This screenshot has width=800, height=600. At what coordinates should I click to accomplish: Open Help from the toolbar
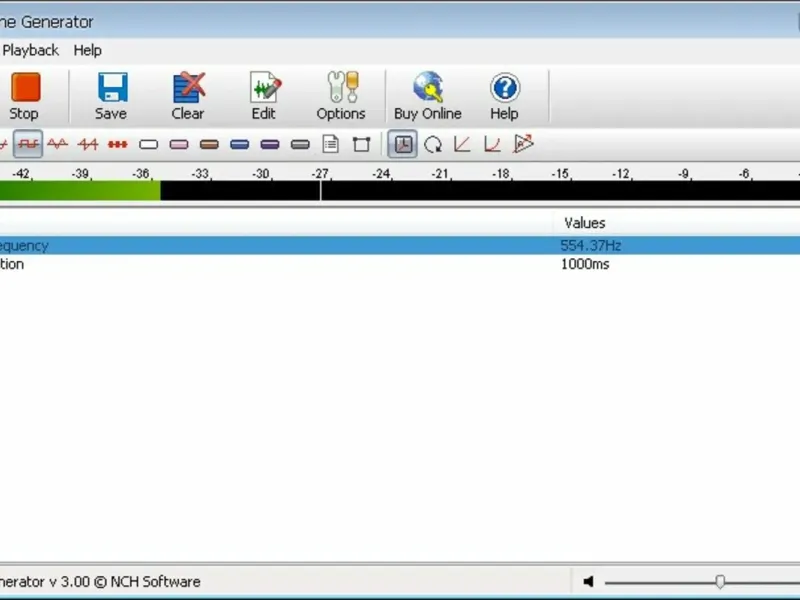tap(505, 96)
